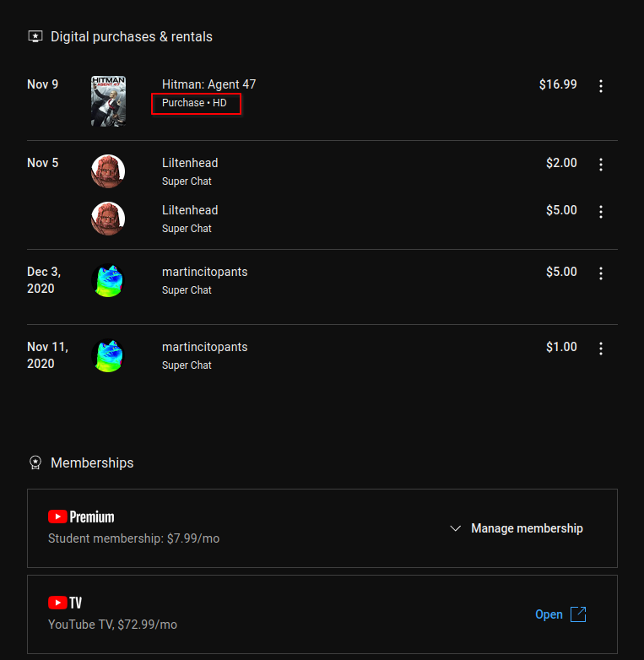Click the Nov 5 date

(42, 163)
